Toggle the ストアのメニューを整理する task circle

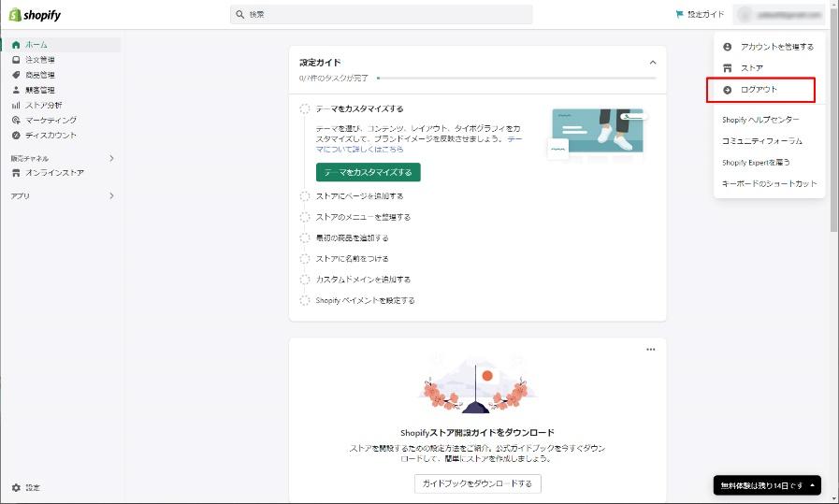tap(305, 217)
